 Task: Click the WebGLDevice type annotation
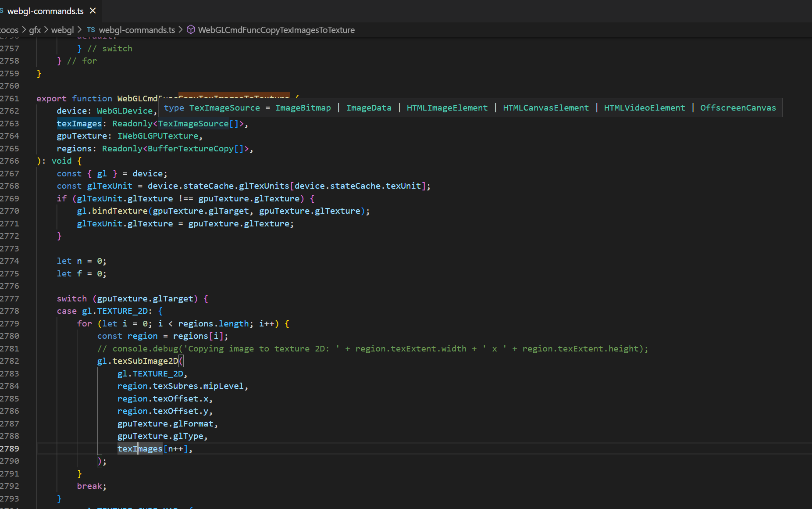pyautogui.click(x=125, y=111)
